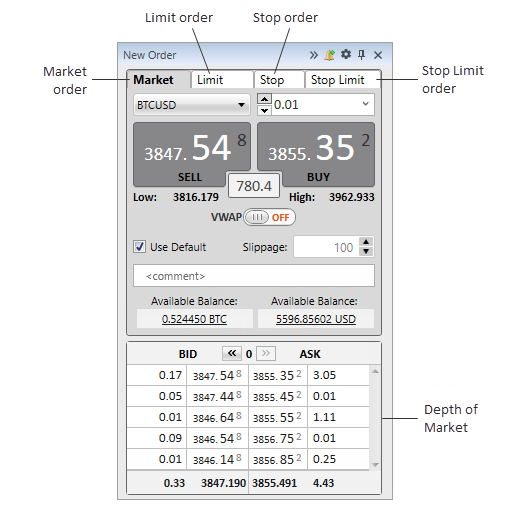Uncheck the Use Default checkbox
This screenshot has width=510, height=510.
[x=139, y=247]
